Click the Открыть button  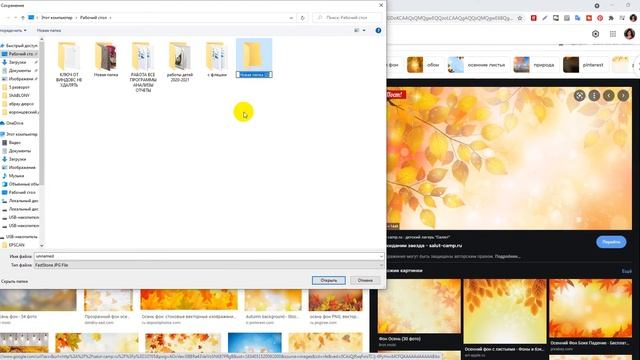point(329,280)
